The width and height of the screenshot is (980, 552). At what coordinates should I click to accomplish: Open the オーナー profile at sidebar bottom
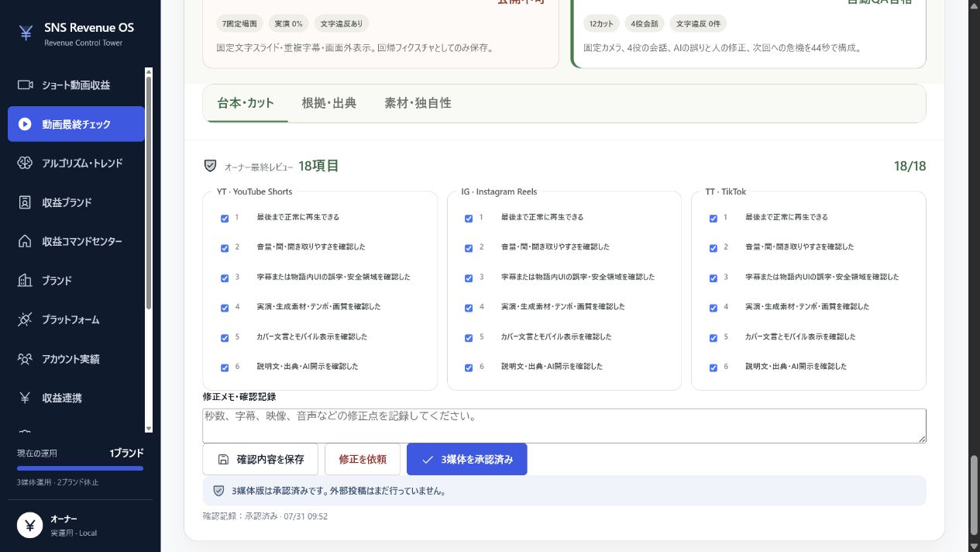(x=80, y=526)
